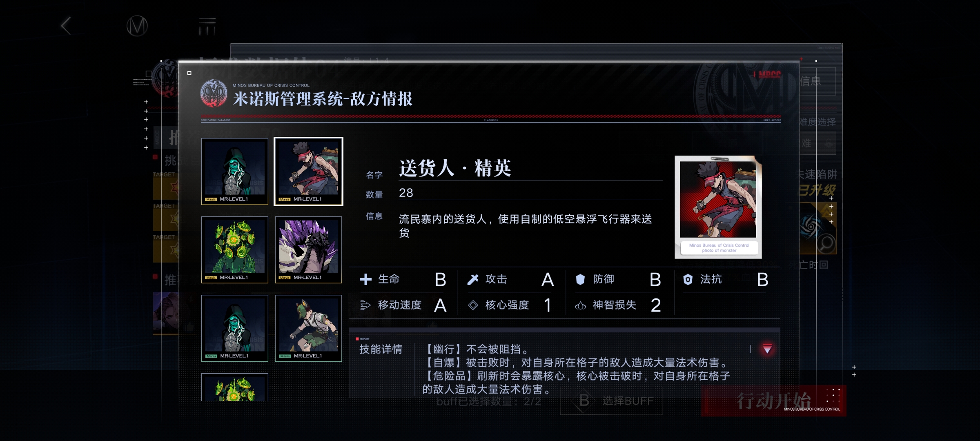
Task: Click the magnifier icon on trap card
Action: click(x=826, y=244)
